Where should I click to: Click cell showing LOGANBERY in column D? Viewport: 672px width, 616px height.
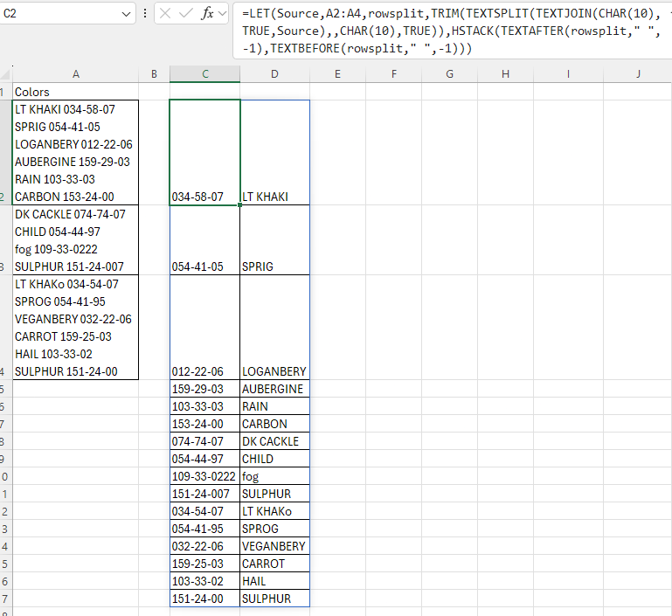274,328
